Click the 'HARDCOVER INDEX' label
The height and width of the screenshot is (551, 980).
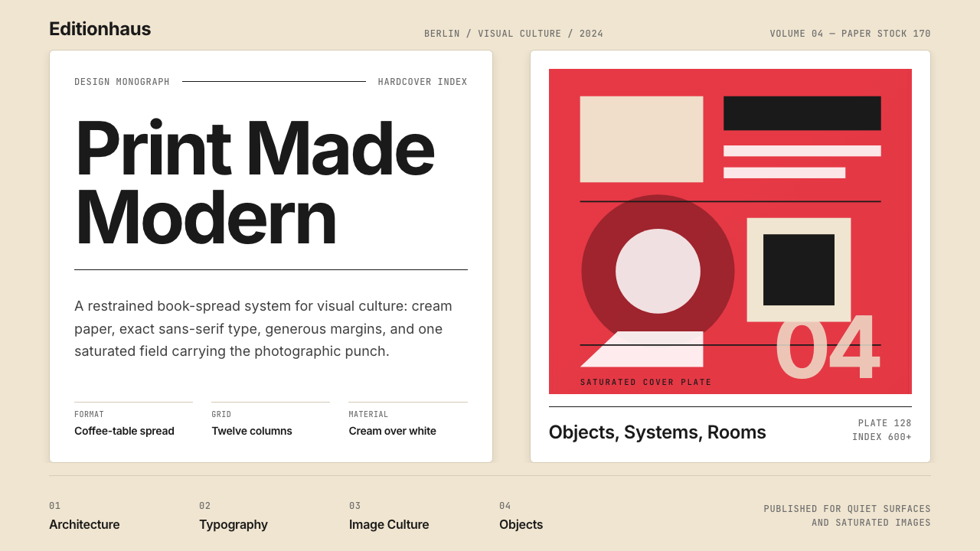tap(423, 82)
